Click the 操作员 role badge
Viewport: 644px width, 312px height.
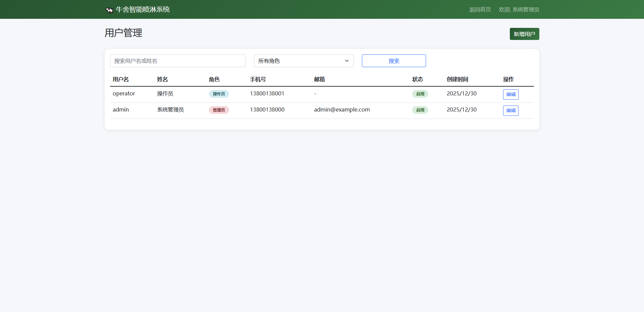pyautogui.click(x=219, y=94)
